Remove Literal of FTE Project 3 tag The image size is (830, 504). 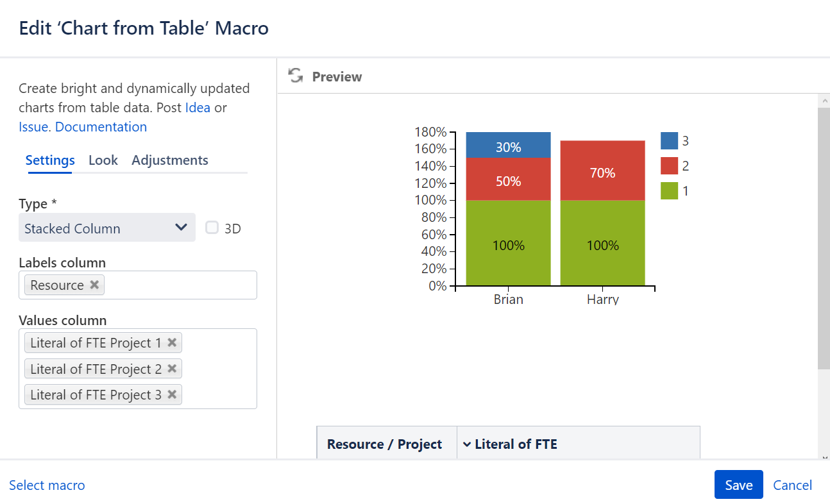(x=172, y=394)
